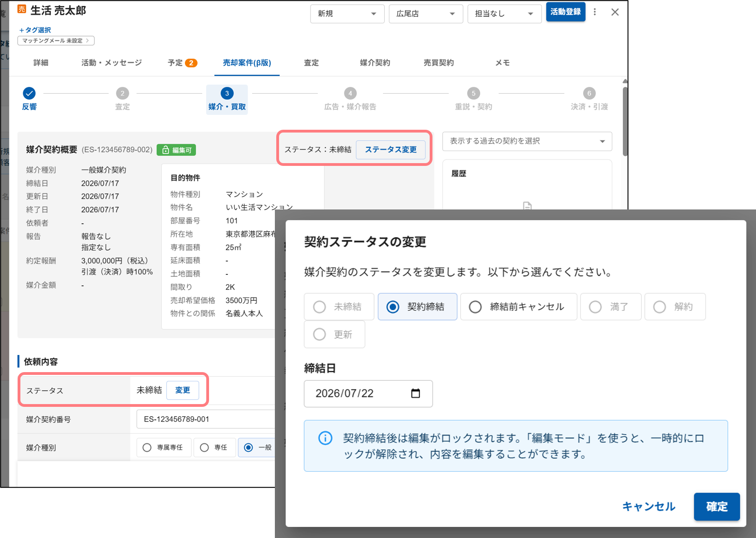Image resolution: width=756 pixels, height=538 pixels.
Task: Switch to the 詳細 tab
Action: 41,63
